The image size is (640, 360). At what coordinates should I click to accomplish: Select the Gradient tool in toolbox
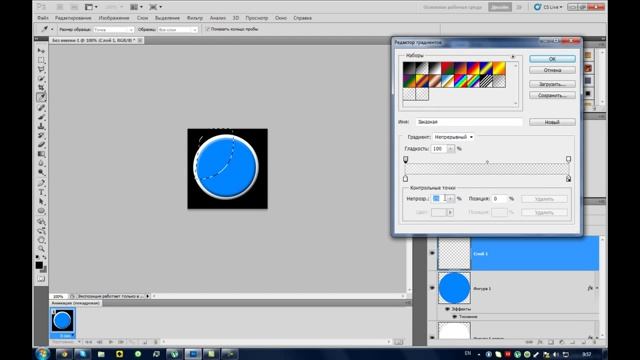click(x=41, y=154)
